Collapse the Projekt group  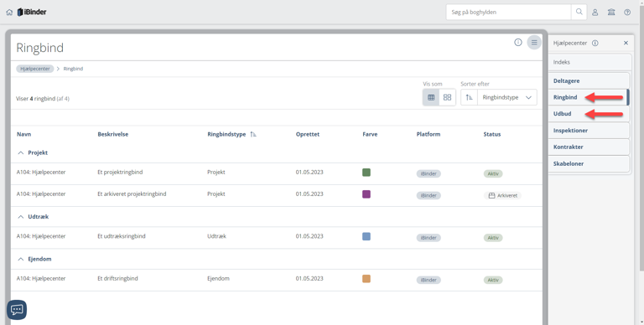click(x=20, y=152)
